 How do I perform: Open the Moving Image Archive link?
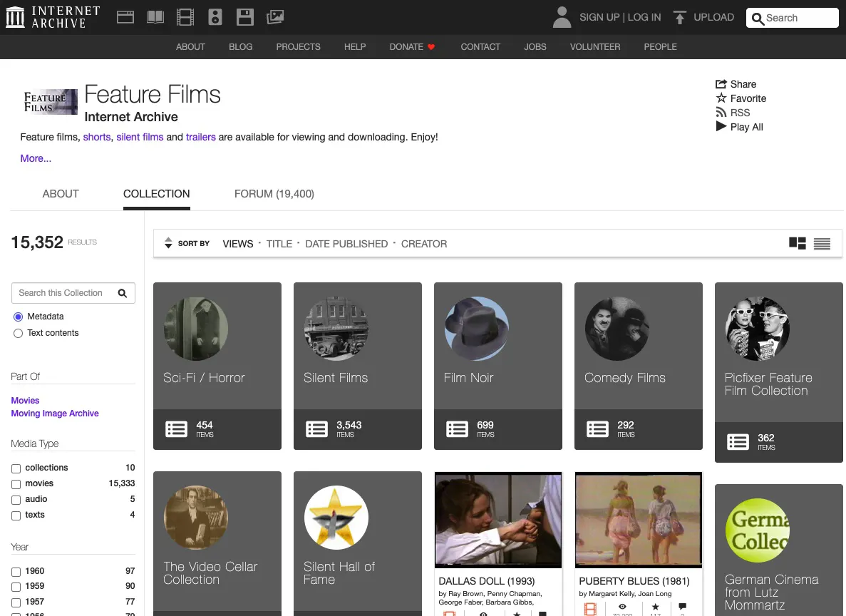(55, 414)
